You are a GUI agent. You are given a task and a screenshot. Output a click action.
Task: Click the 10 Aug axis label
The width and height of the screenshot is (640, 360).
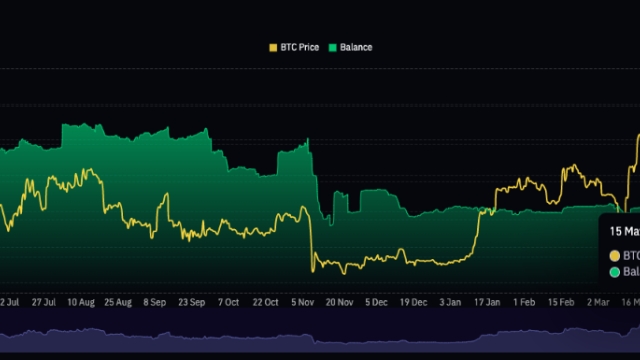pos(81,302)
